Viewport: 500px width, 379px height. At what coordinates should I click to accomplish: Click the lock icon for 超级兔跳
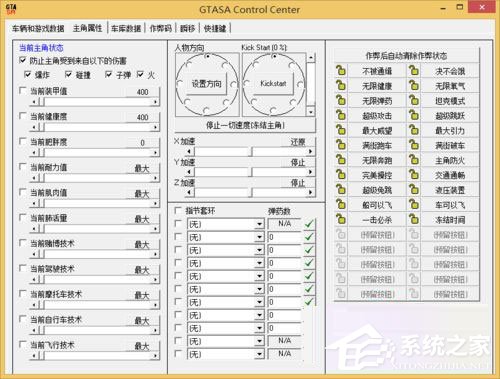(341, 190)
